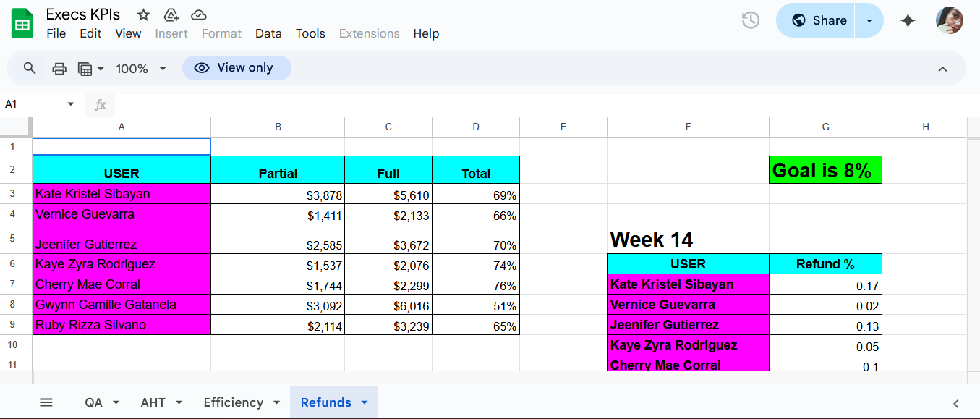Click the formula fx icon
The width and height of the screenshot is (980, 419).
101,105
